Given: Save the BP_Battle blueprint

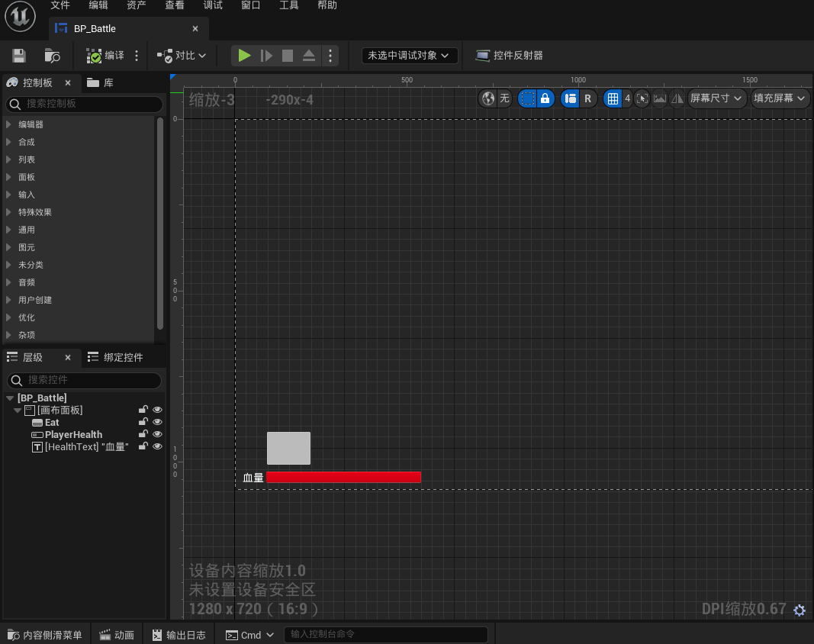Looking at the screenshot, I should (x=18, y=55).
